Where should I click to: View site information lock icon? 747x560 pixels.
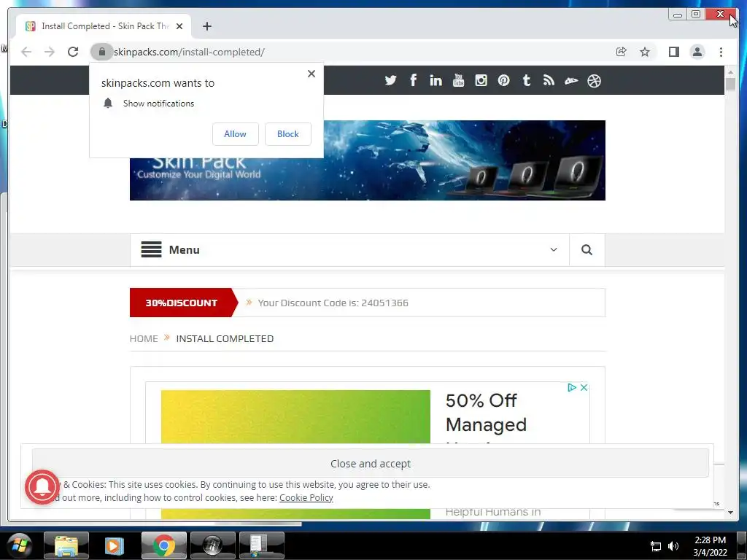pos(101,52)
